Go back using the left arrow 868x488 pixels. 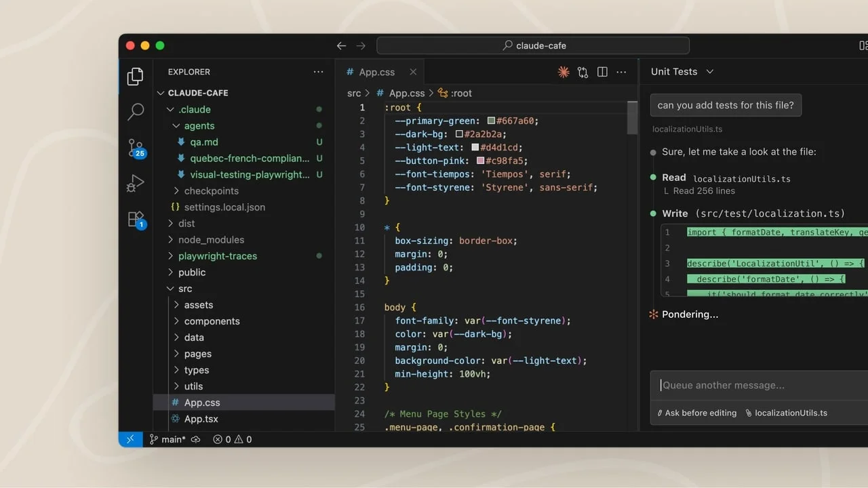tap(341, 46)
